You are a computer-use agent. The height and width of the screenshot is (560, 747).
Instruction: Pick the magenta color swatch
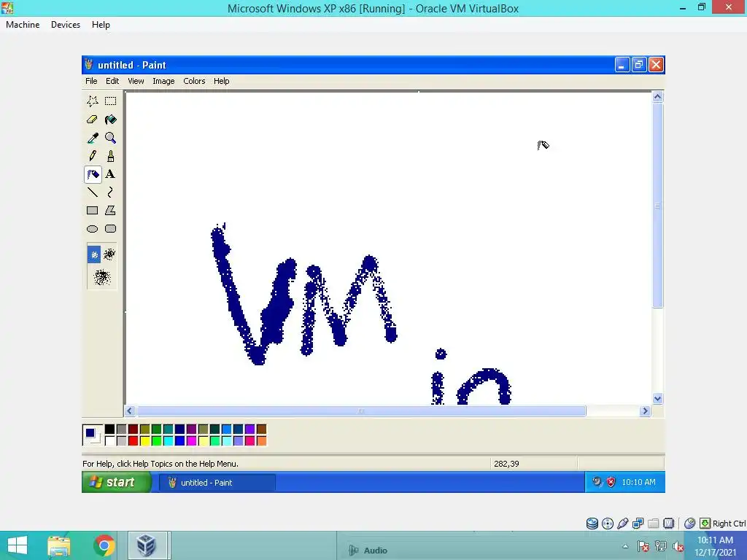(192, 441)
